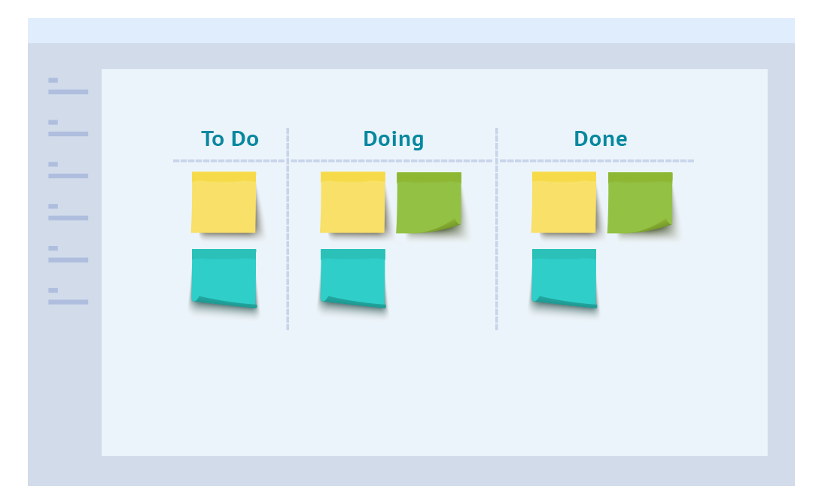Click the light blue top title bar
Screen dimensions: 822x504
pos(411,31)
